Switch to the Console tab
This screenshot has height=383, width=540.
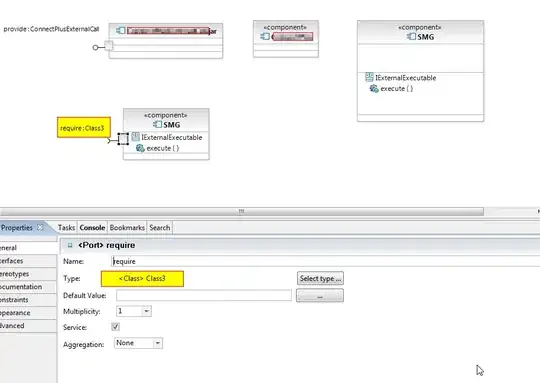coord(92,228)
